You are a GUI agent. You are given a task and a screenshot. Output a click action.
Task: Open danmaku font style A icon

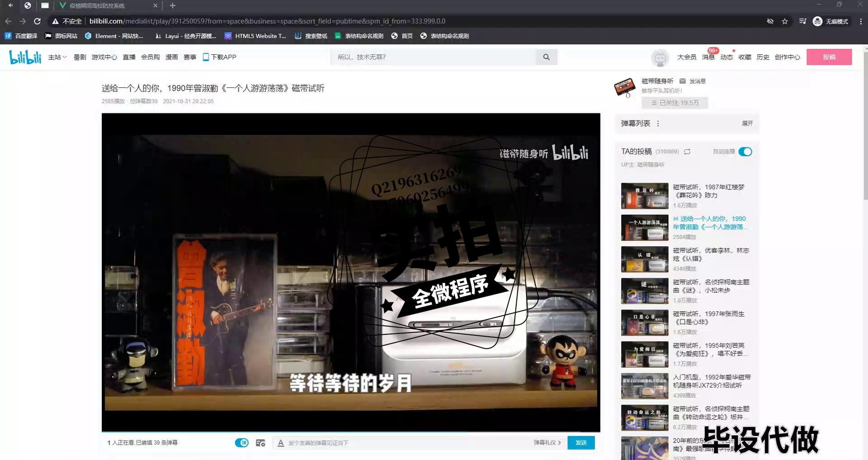pos(281,443)
